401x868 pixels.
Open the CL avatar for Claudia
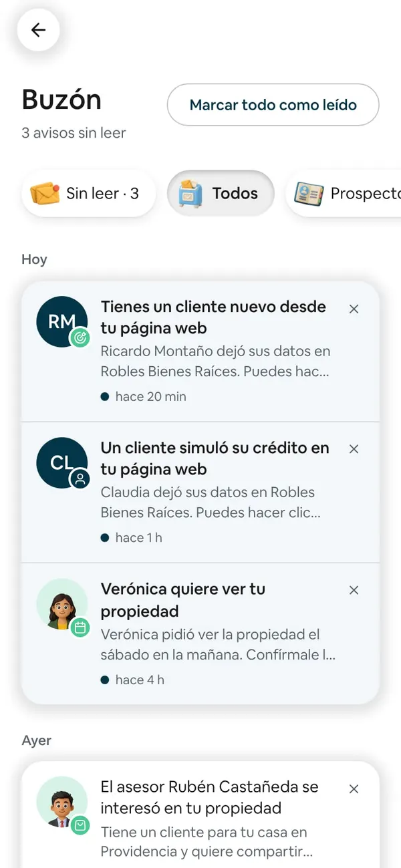point(61,462)
